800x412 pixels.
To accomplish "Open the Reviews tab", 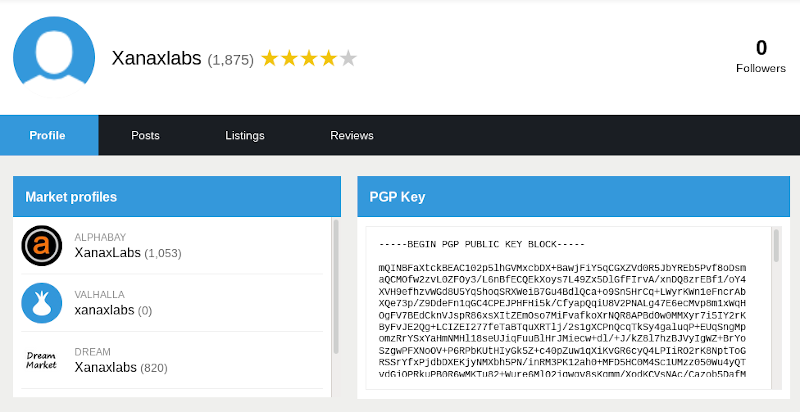I will coord(352,135).
